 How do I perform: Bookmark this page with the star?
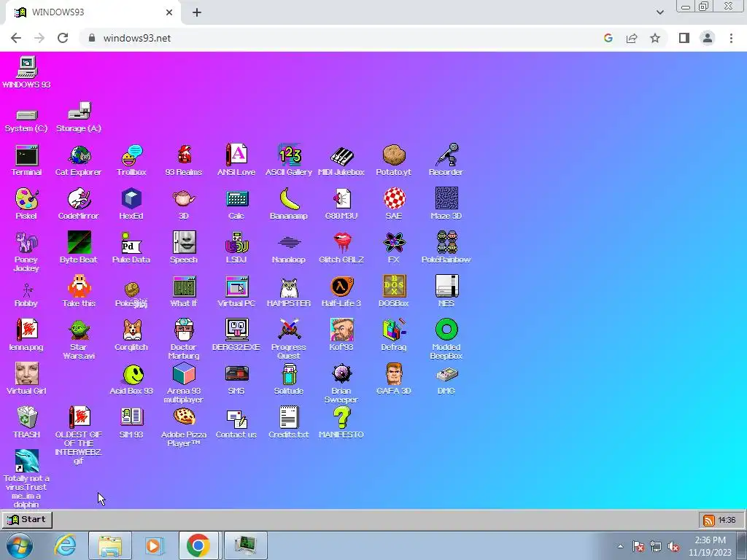point(655,38)
